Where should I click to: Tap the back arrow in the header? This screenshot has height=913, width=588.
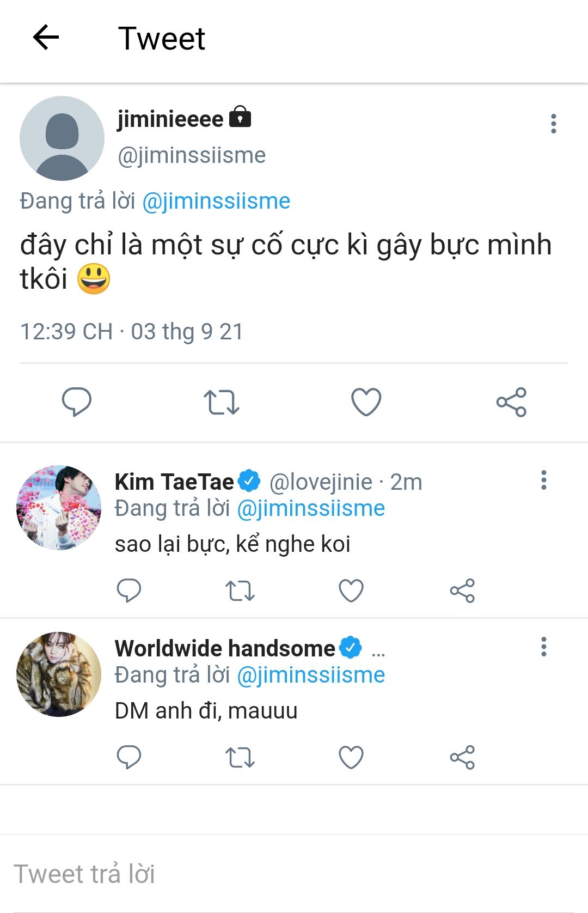46,38
